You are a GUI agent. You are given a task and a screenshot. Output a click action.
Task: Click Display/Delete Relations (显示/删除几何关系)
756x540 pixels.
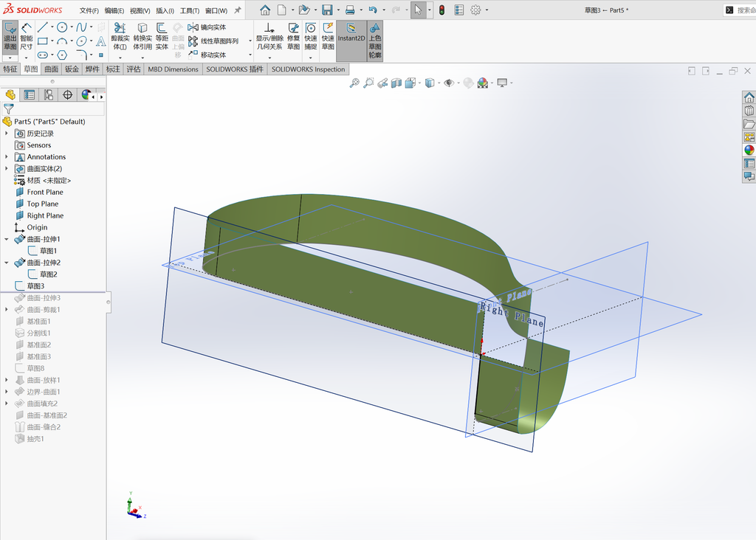coord(269,36)
